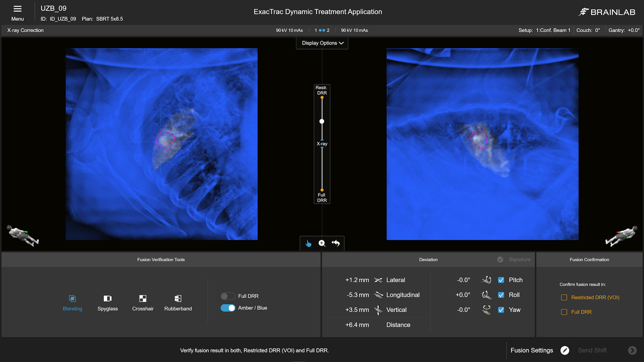Click the white blending slider handle
This screenshot has height=362, width=644.
pyautogui.click(x=322, y=121)
